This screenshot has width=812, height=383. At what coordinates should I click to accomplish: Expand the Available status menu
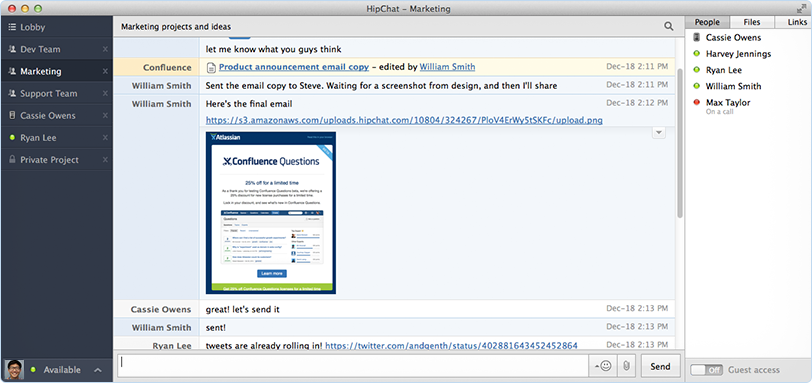tap(97, 370)
